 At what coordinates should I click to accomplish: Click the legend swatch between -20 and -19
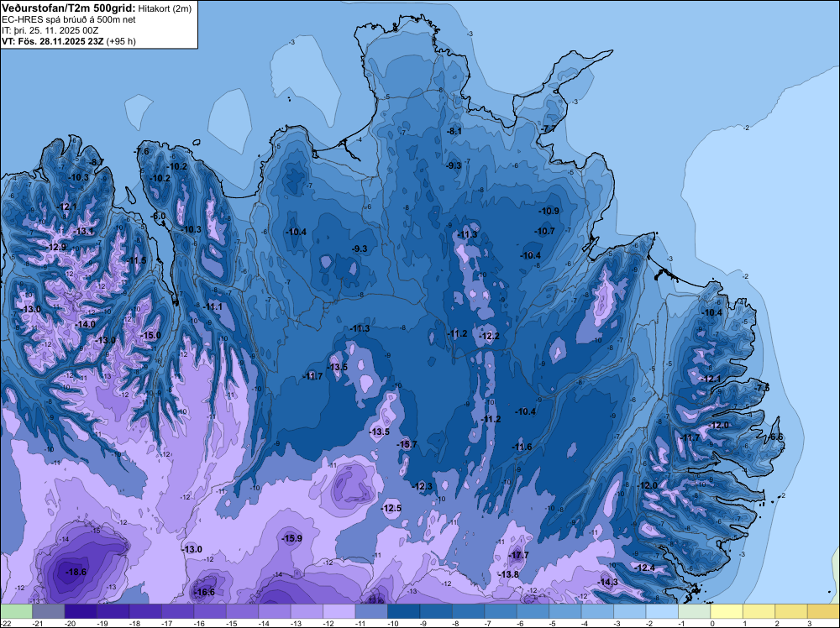81,612
